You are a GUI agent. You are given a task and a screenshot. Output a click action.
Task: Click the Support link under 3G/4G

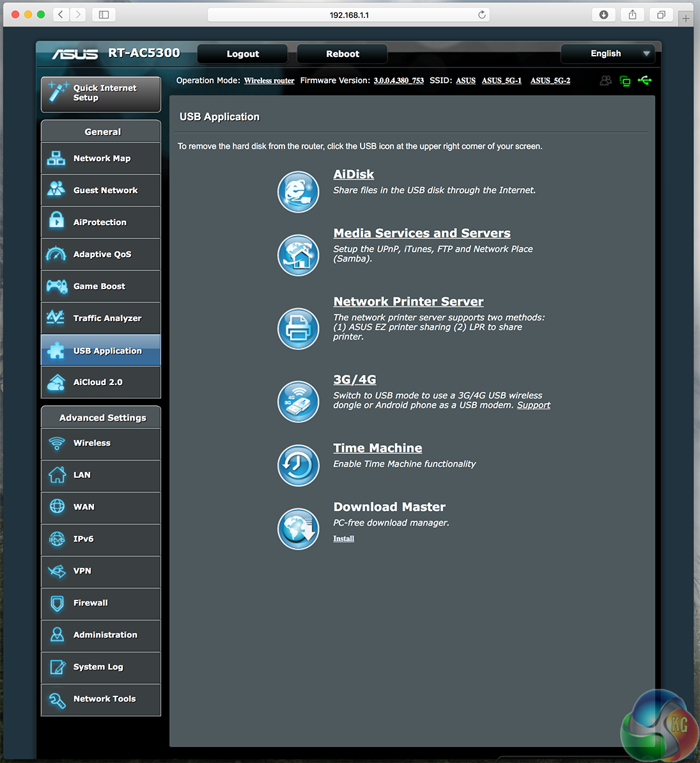click(x=534, y=405)
